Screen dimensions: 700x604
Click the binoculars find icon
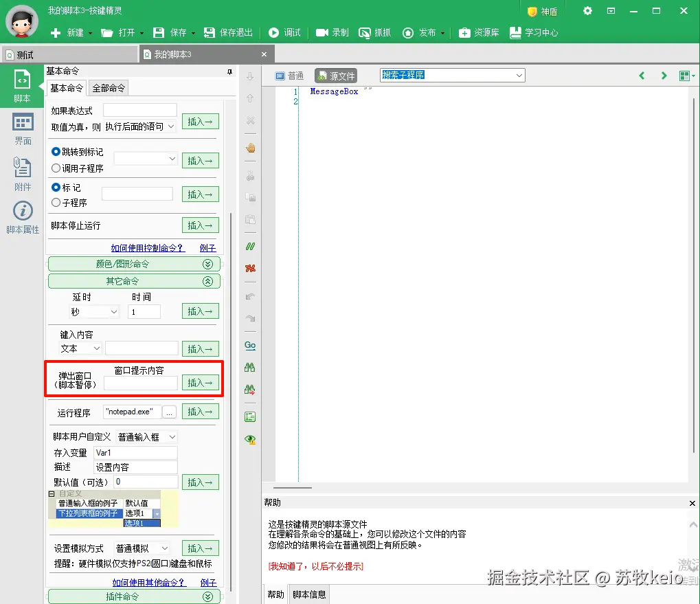(x=251, y=368)
